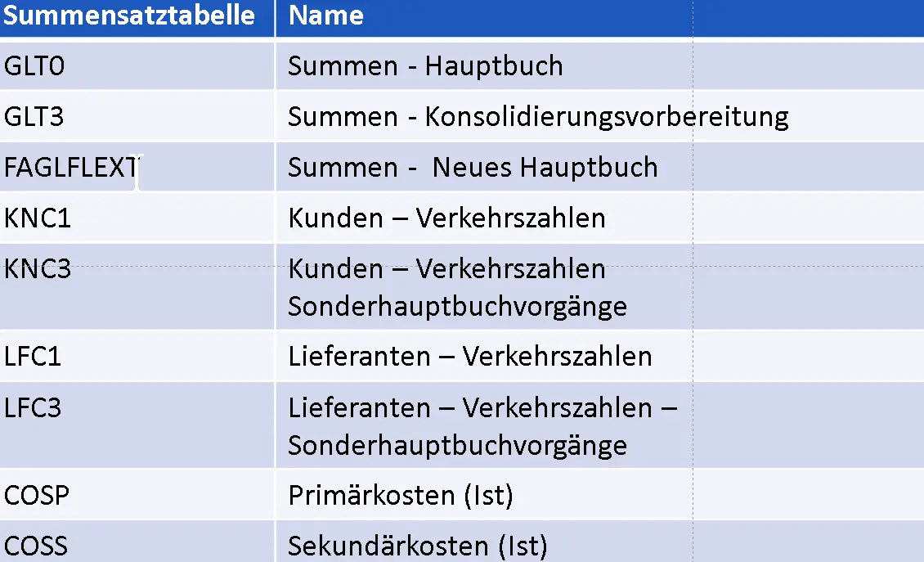Click the LFC3 table cell
Screen dimensions: 924x562
[x=34, y=407]
